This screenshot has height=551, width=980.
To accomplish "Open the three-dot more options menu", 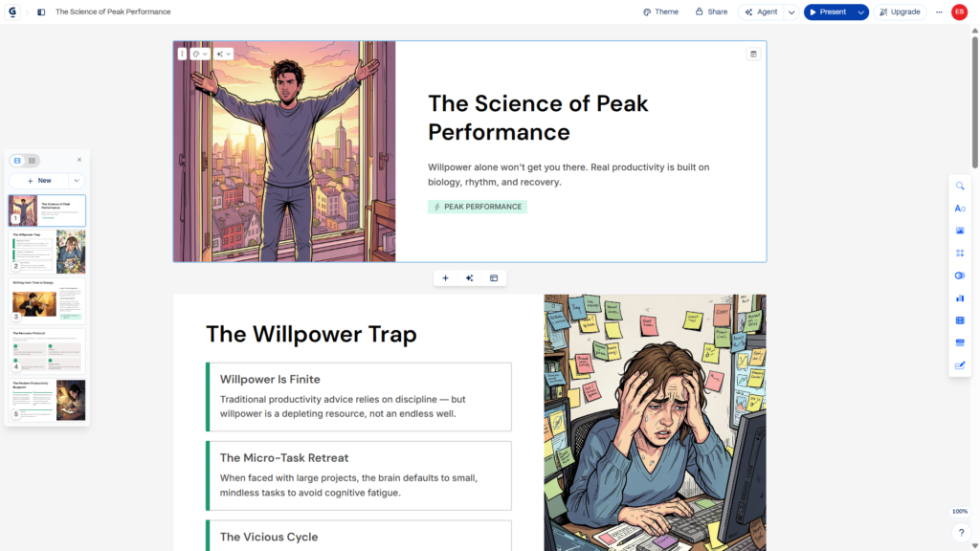I will tap(939, 11).
